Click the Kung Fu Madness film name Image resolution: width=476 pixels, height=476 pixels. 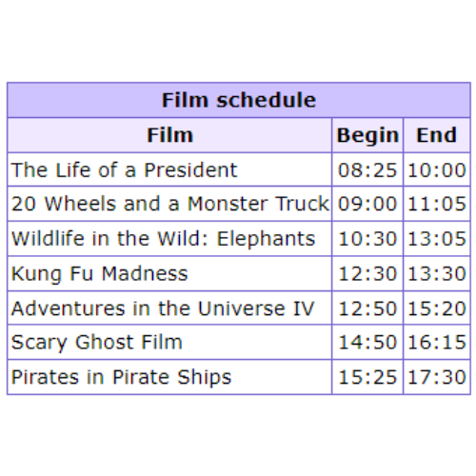tap(99, 273)
